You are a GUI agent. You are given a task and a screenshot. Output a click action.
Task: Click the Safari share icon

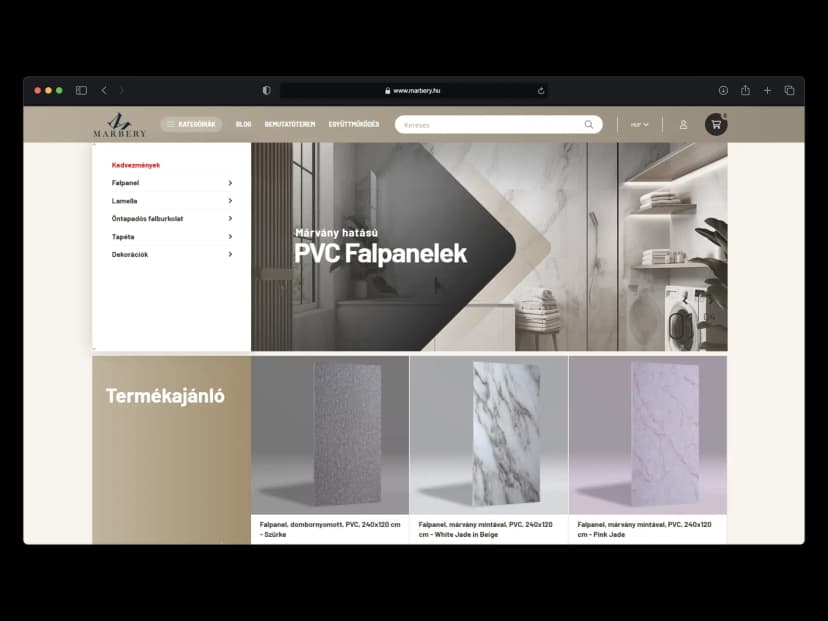(745, 90)
